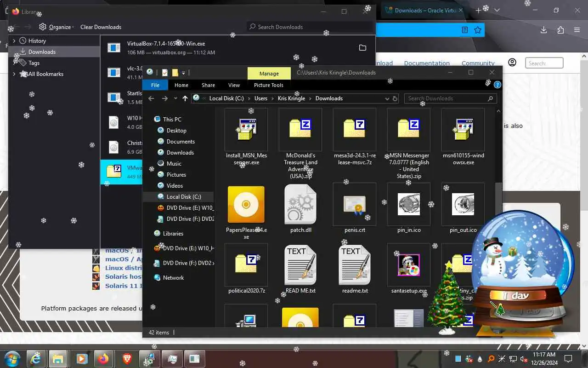Launch Internet Explorer from the taskbar
The width and height of the screenshot is (588, 368).
(36, 358)
